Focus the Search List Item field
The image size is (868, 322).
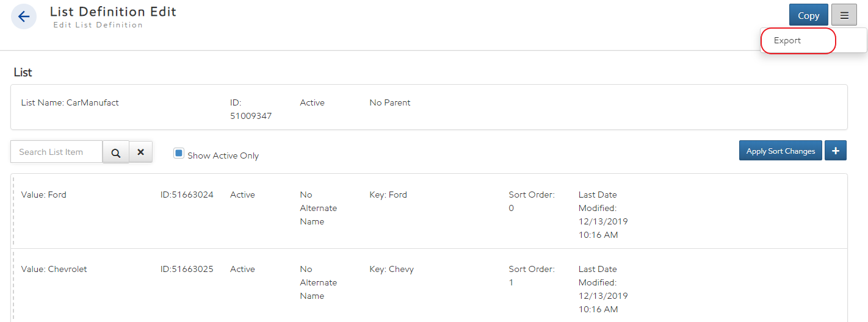[x=57, y=152]
